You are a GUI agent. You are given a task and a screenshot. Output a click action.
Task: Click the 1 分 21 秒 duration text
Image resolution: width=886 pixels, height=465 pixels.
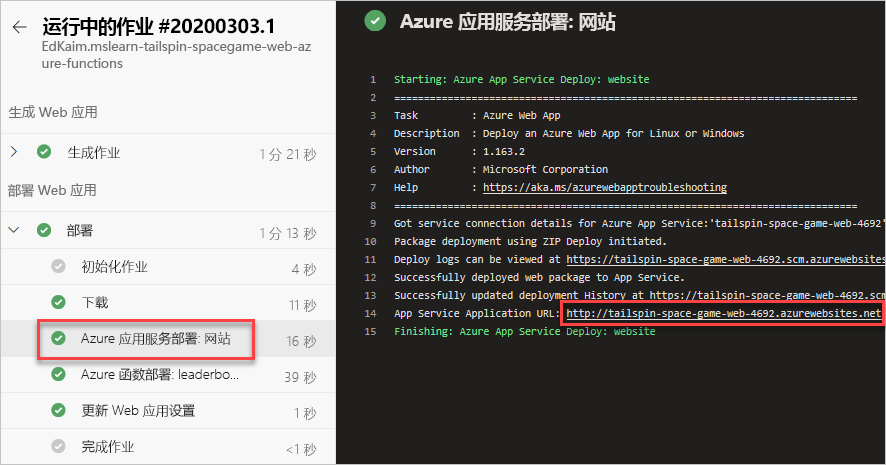tap(288, 154)
